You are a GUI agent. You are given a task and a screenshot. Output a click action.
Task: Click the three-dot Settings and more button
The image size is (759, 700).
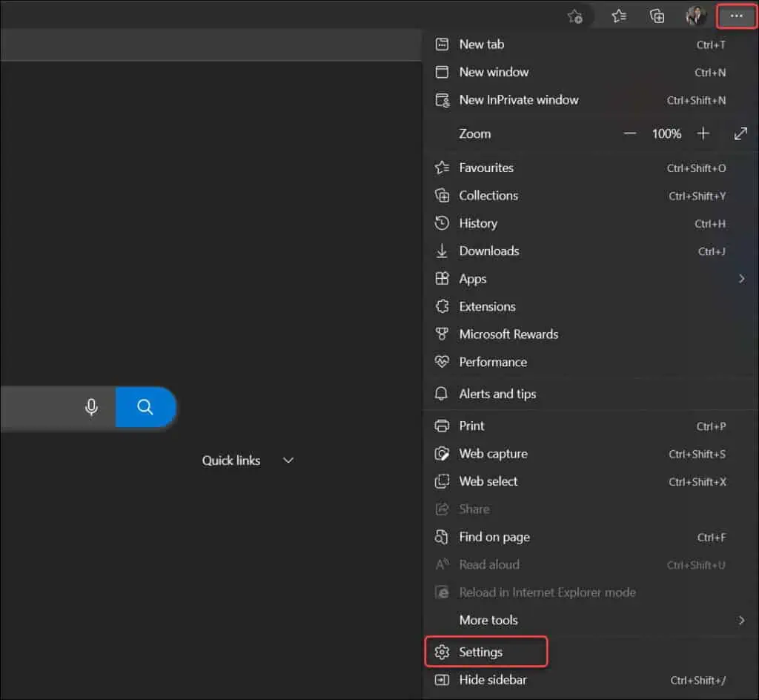pyautogui.click(x=736, y=16)
